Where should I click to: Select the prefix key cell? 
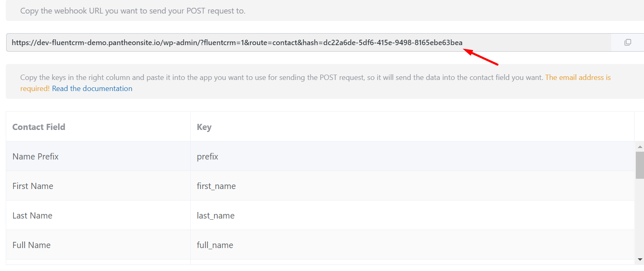click(207, 157)
